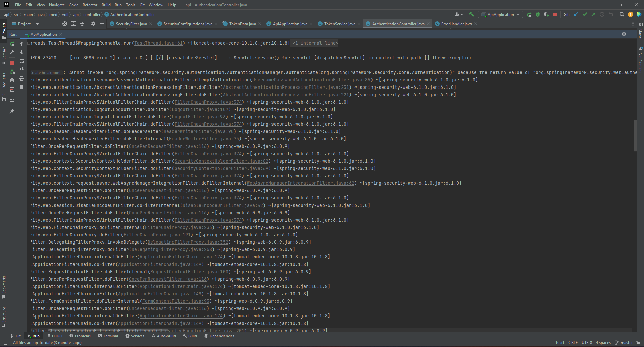Pin the Run tab
The height and width of the screenshot is (347, 644).
12,111
